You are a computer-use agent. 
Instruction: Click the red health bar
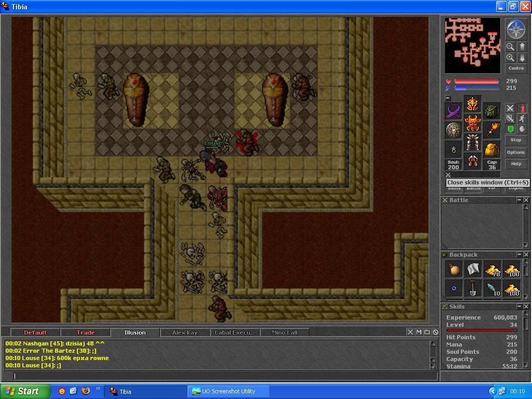coord(477,82)
